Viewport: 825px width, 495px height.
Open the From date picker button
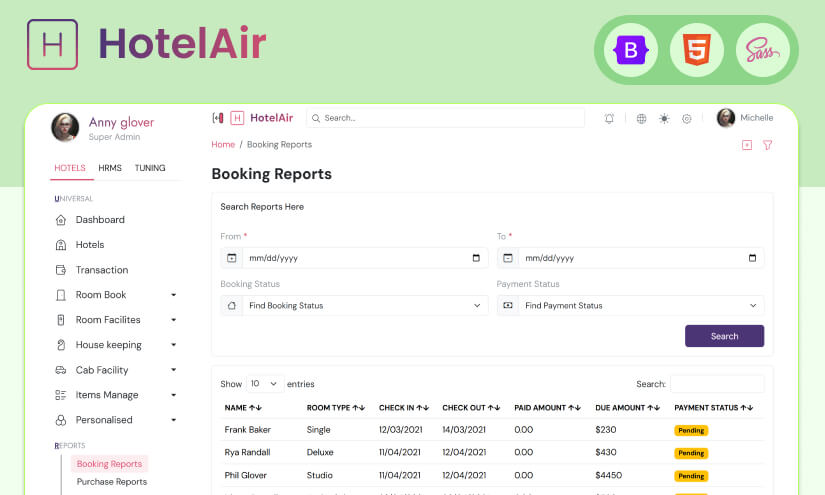[x=476, y=258]
